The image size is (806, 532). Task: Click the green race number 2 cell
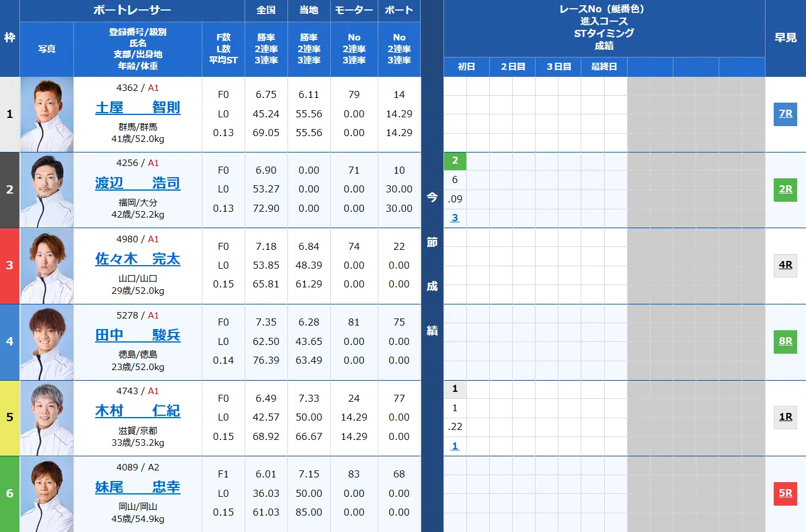click(x=455, y=161)
